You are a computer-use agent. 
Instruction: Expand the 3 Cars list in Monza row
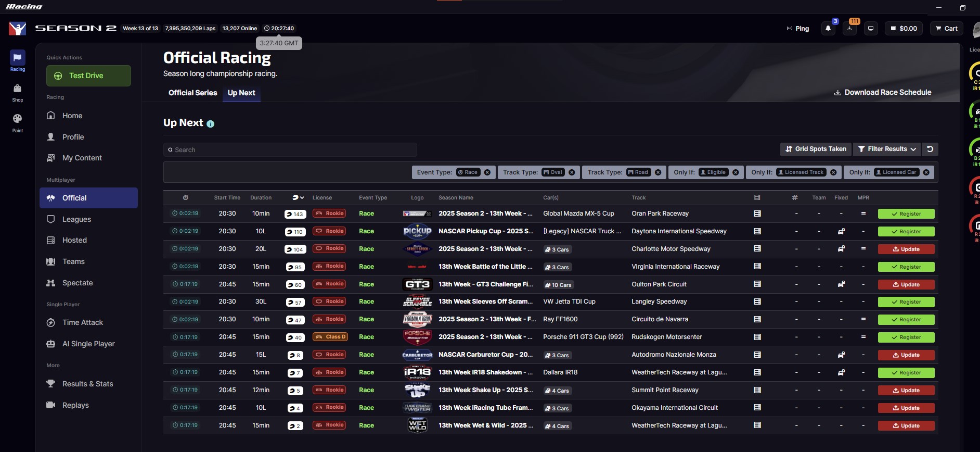coord(557,355)
